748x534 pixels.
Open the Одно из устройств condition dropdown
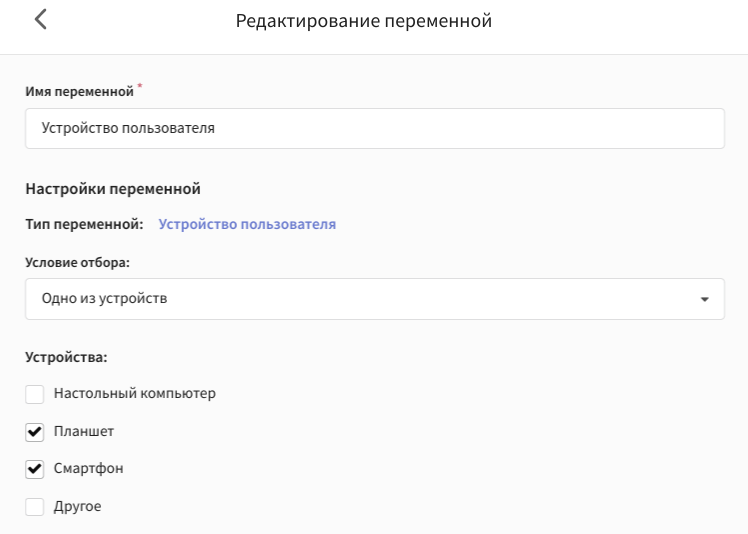pos(374,299)
